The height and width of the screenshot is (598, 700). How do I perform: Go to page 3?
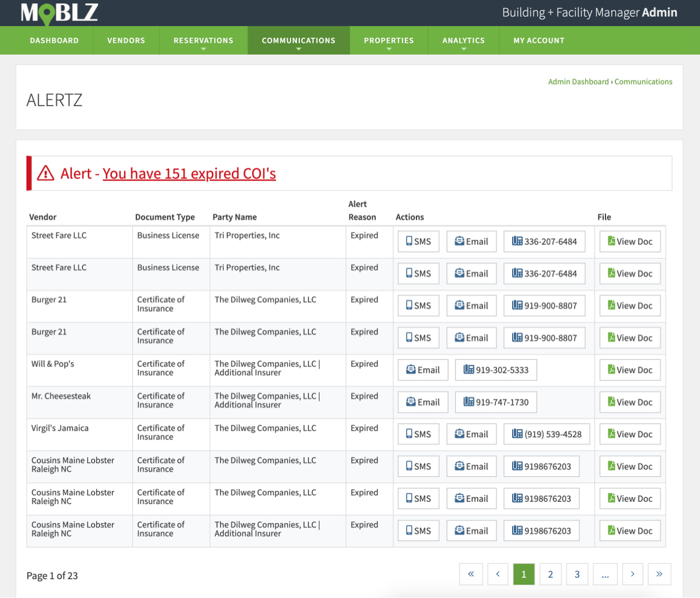tap(577, 574)
